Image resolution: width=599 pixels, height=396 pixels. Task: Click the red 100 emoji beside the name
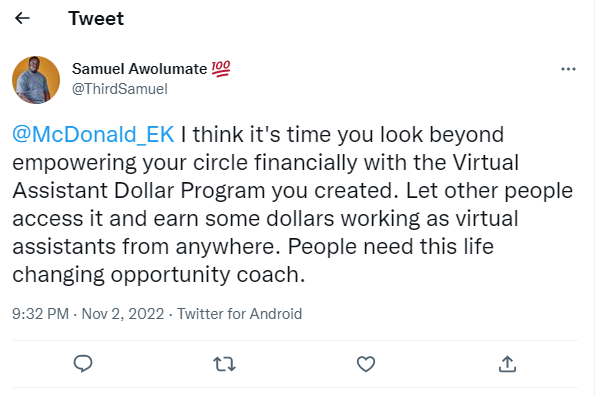(221, 69)
